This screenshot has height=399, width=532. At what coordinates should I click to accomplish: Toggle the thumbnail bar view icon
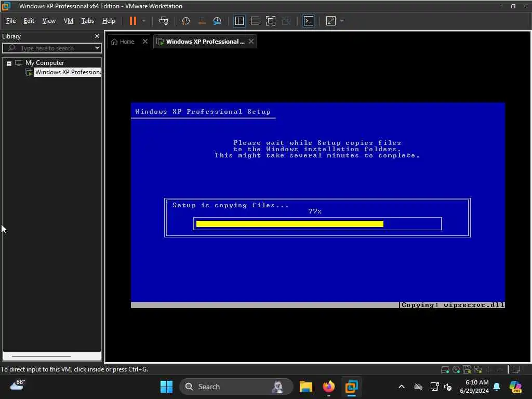tap(255, 21)
